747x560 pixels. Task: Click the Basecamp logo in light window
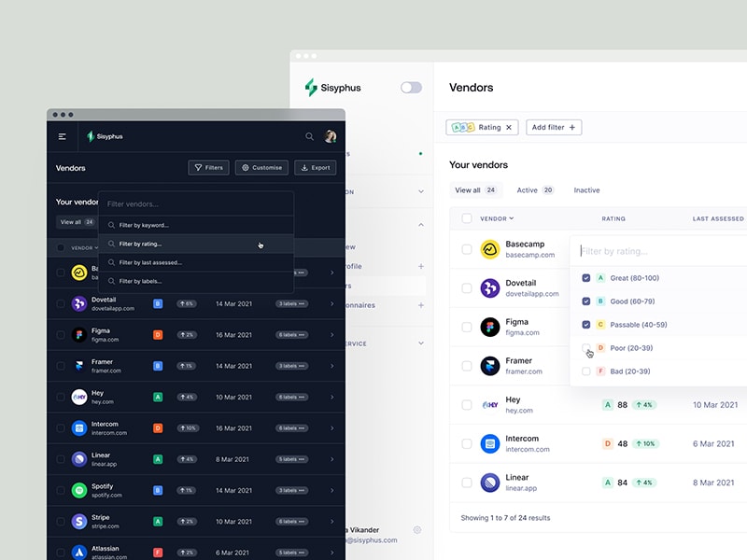(489, 249)
